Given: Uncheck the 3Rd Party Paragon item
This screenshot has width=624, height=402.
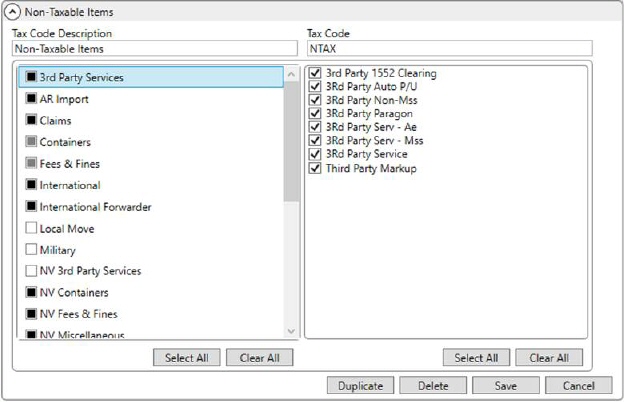Looking at the screenshot, I should pos(316,114).
